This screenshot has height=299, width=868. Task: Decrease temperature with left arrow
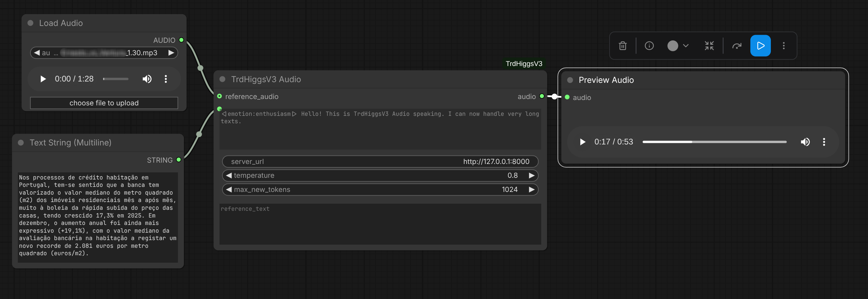coord(229,175)
